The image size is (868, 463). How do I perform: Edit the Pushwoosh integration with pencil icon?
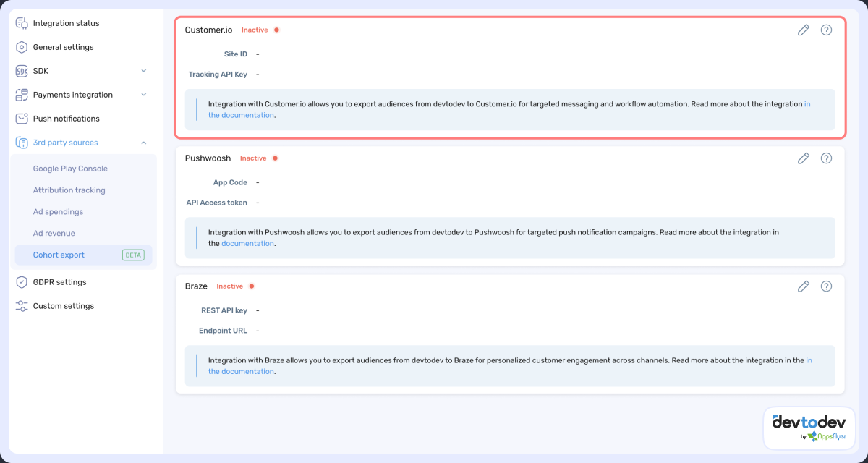point(803,158)
